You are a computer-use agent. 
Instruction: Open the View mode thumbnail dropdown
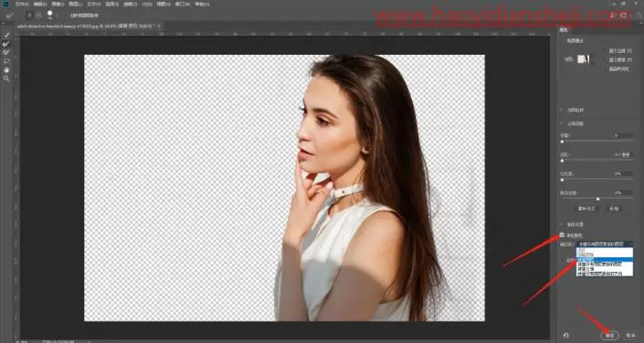[585, 59]
